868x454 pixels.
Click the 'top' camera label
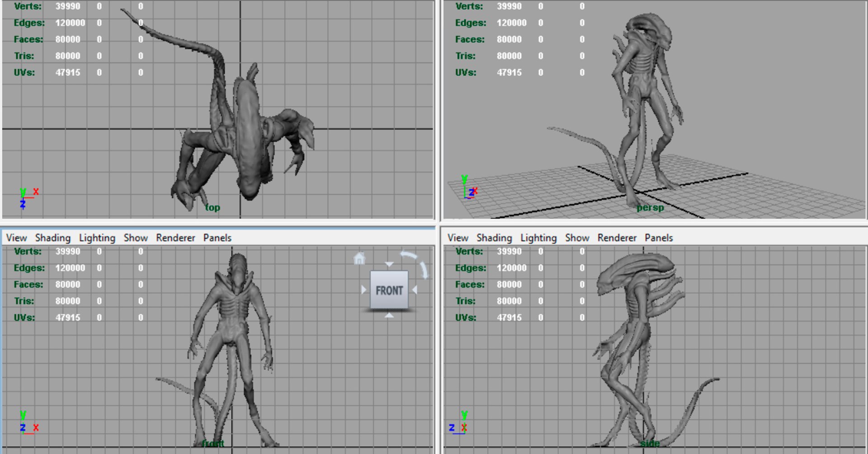[212, 207]
